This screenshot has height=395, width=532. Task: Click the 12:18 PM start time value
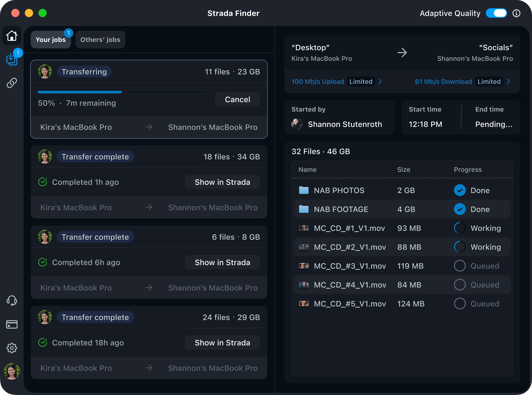[425, 124]
